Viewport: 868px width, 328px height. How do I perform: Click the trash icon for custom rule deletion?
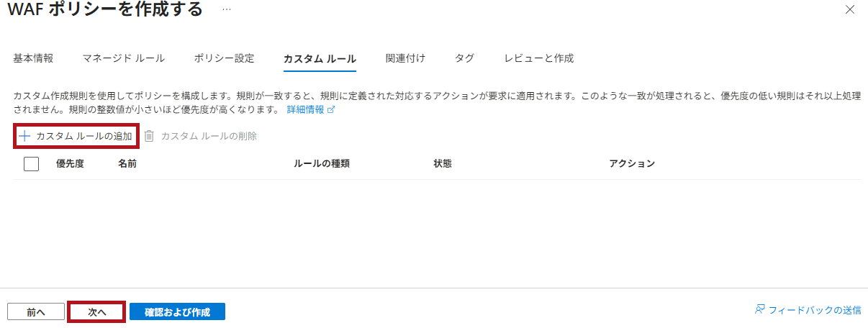click(149, 136)
